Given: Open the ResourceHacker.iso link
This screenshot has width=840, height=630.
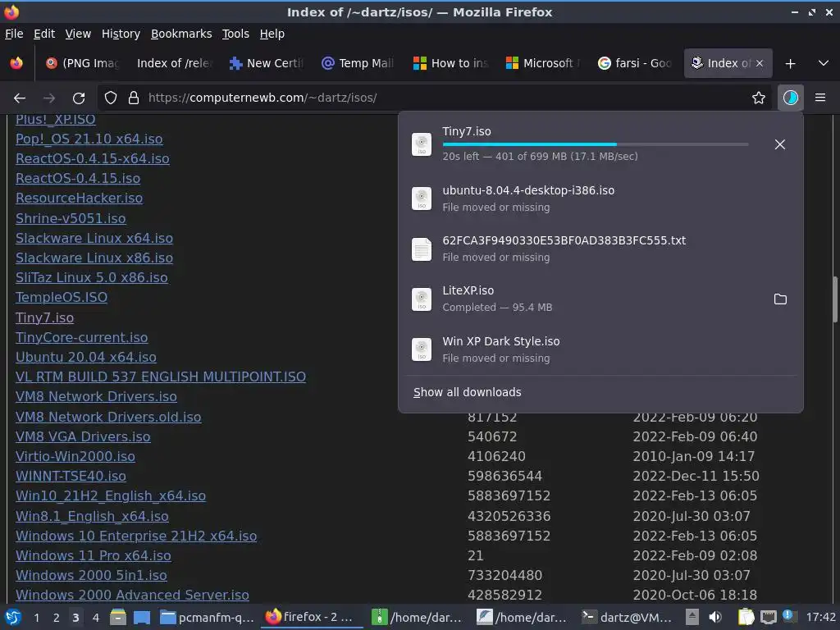Looking at the screenshot, I should tap(79, 199).
